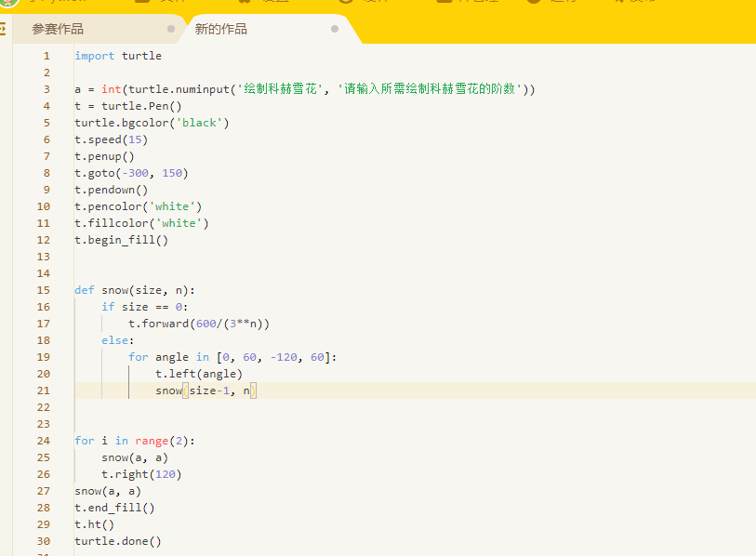Viewport: 756px width, 556px height.
Task: Click the 't.goto(-300, 150)' line
Action: click(x=132, y=173)
